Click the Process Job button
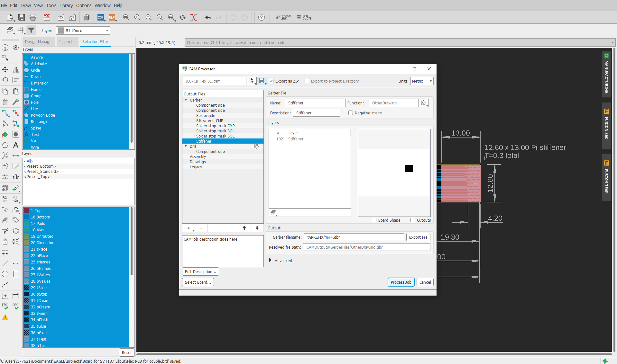617x364 pixels. [401, 282]
